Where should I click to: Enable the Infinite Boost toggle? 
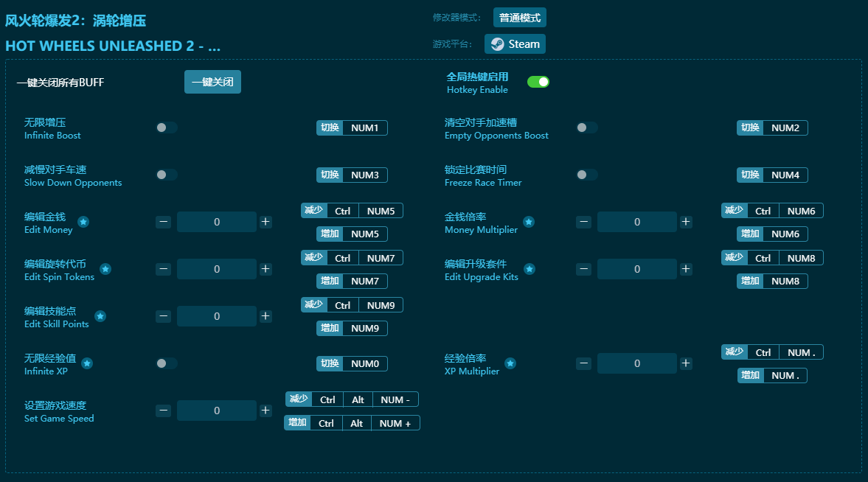click(x=167, y=128)
